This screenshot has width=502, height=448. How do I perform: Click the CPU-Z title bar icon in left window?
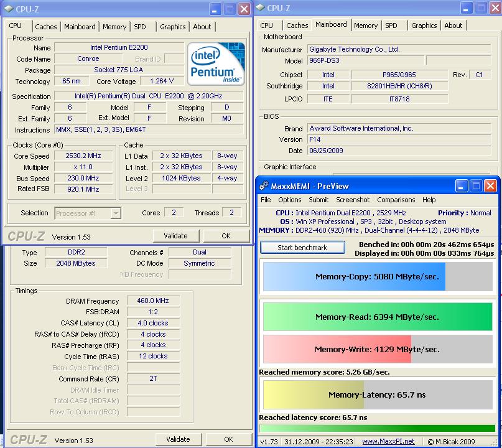coord(9,9)
